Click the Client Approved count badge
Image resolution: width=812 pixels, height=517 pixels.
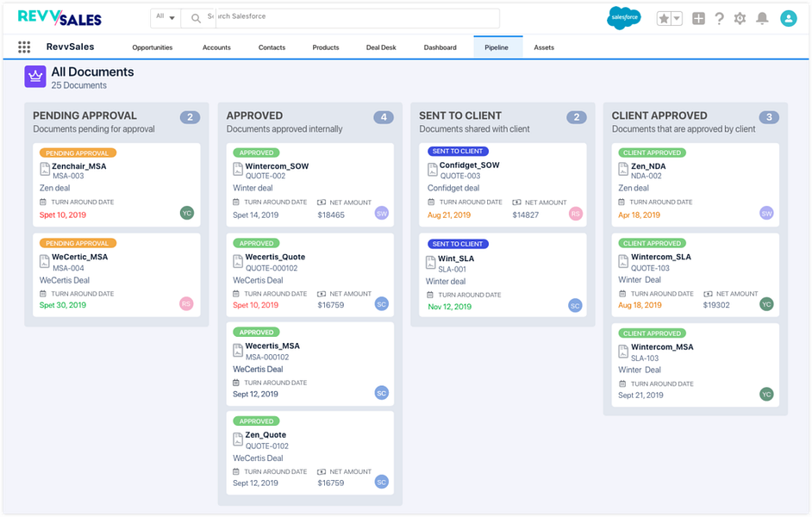pos(769,117)
